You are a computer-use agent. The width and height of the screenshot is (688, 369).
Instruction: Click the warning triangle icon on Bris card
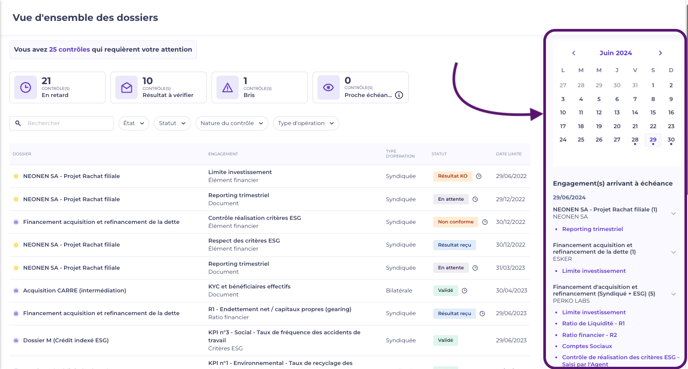(x=227, y=87)
